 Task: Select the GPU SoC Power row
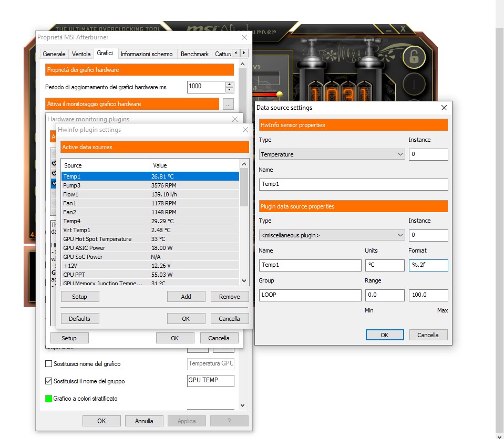(x=150, y=257)
